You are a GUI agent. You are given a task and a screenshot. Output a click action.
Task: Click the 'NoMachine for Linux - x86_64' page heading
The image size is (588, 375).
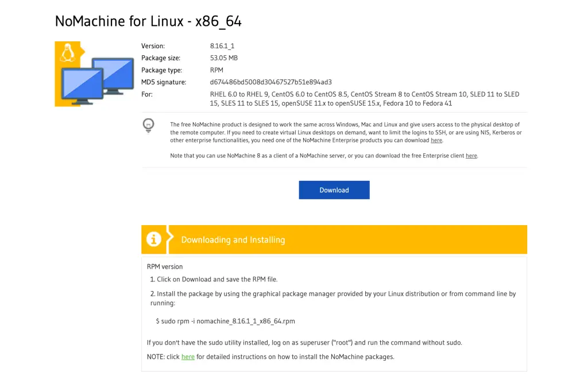point(148,21)
